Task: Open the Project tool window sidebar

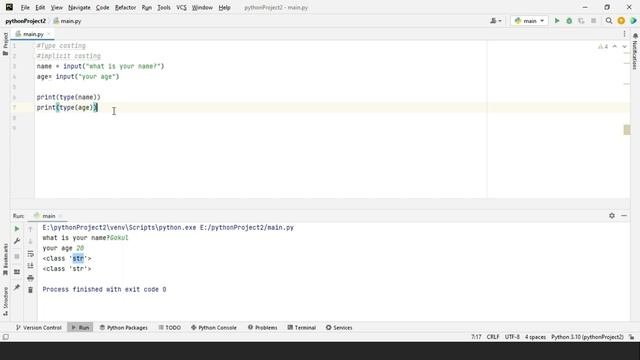Action: coord(5,44)
